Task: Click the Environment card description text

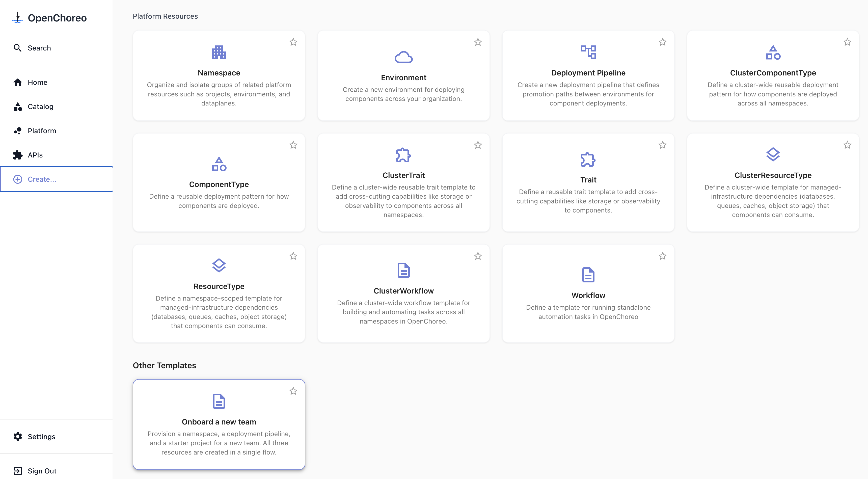Action: 403,94
